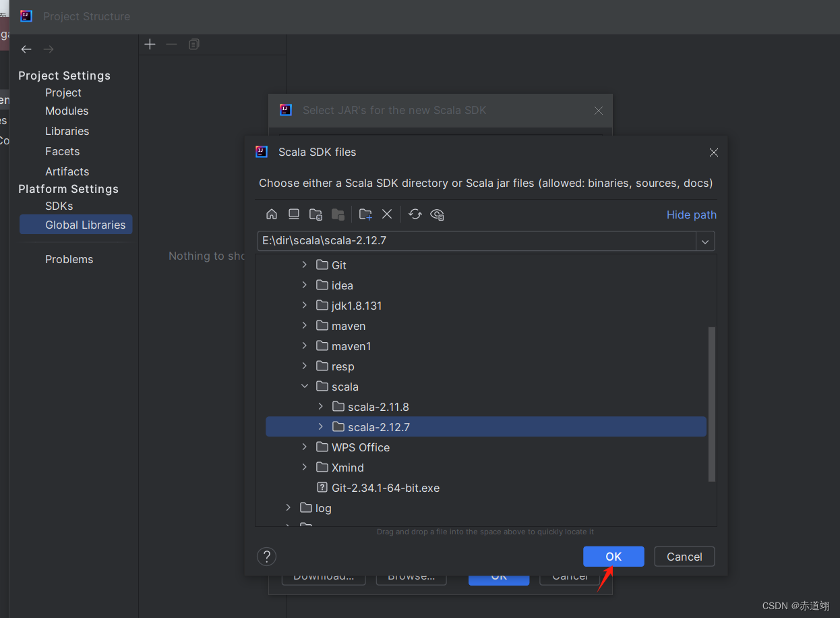
Task: Select Global Libraries in sidebar
Action: click(76, 225)
